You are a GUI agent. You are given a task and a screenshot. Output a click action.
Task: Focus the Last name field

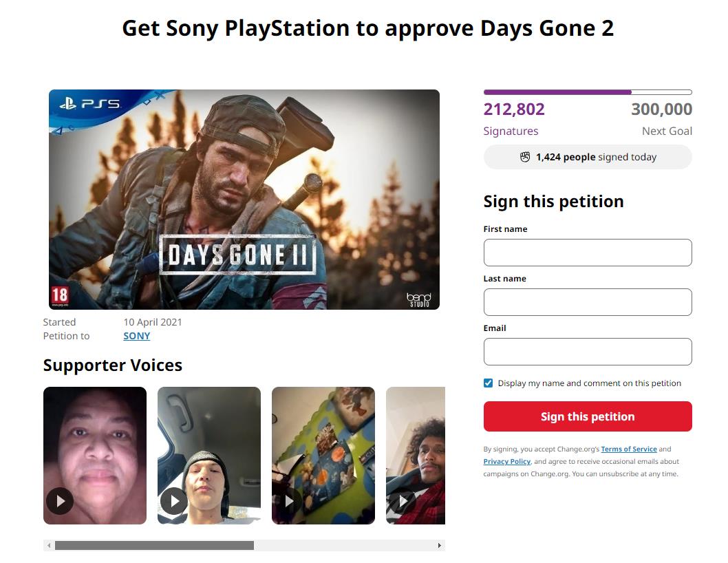588,302
